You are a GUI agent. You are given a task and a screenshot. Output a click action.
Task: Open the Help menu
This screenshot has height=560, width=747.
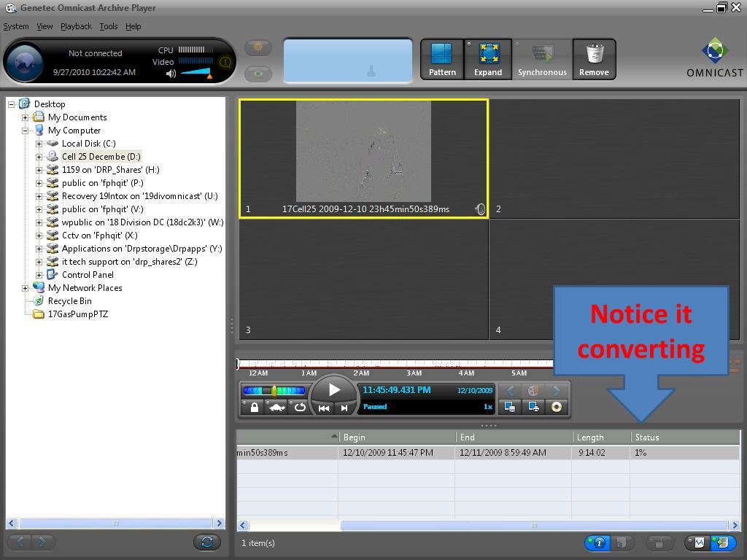(133, 26)
